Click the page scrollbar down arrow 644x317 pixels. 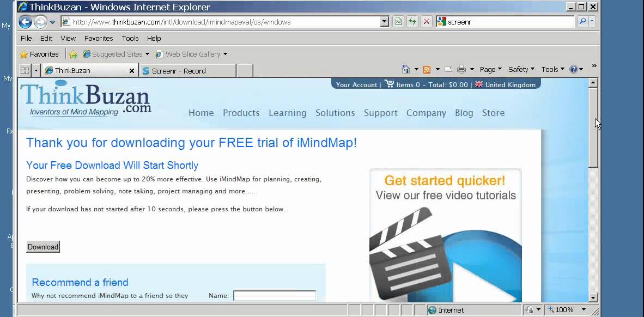(593, 298)
